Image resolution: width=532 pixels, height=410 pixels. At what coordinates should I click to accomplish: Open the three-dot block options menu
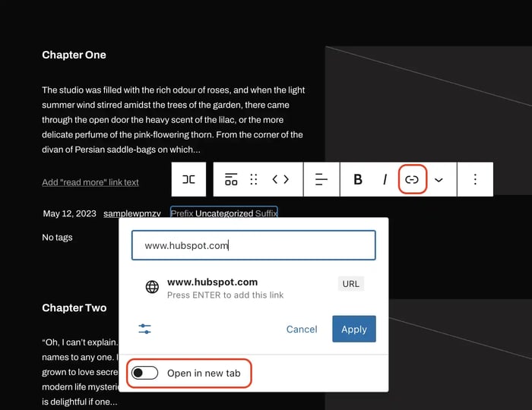[x=475, y=179]
